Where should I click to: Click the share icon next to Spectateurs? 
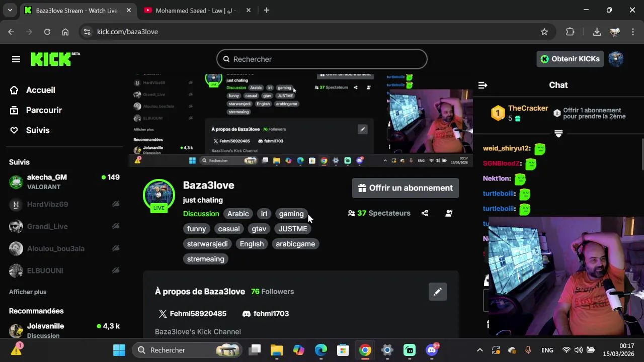click(425, 213)
